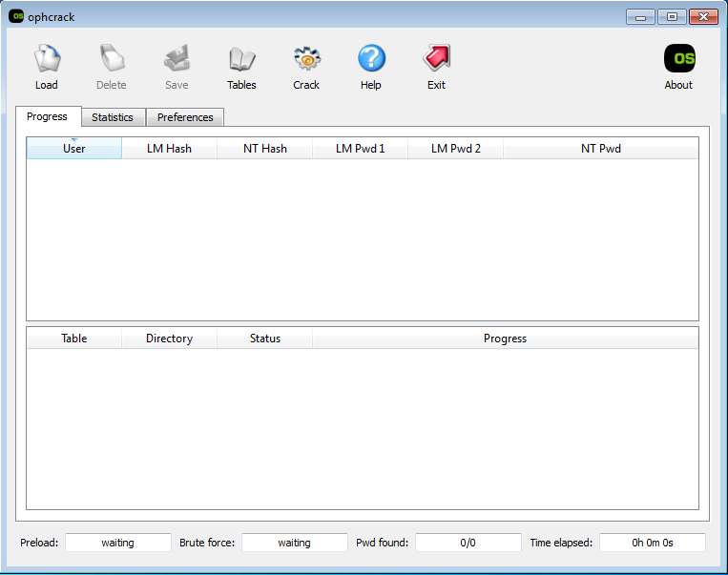Screen dimensions: 728x575
Task: Click the ophcrack title bar app icon
Action: pyautogui.click(x=16, y=16)
